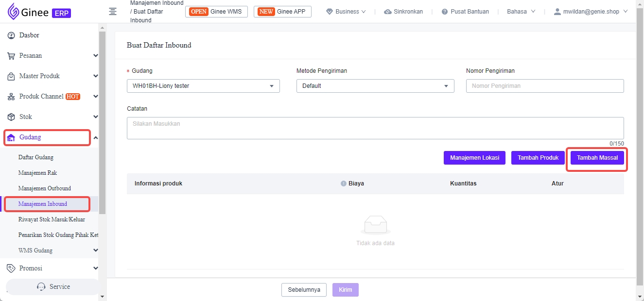This screenshot has height=301, width=644.
Task: Expand the Master Produk menu chevron
Action: 95,76
